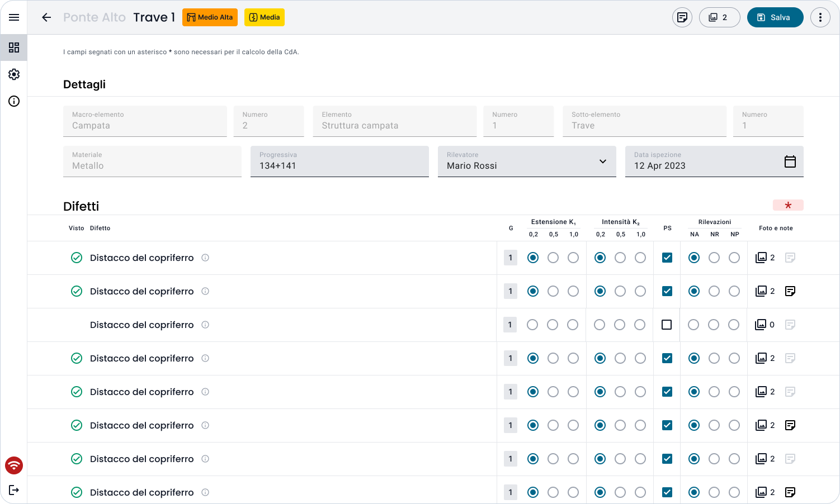
Task: Click the Medio Alta orange badge
Action: [210, 17]
